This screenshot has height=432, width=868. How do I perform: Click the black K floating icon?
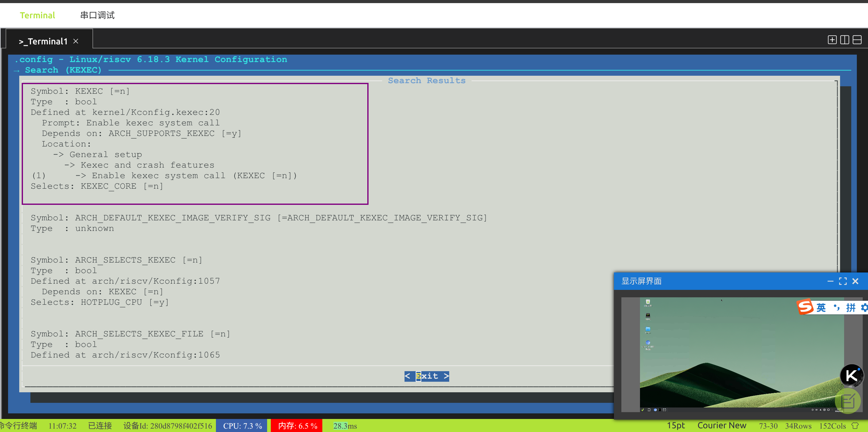click(851, 376)
